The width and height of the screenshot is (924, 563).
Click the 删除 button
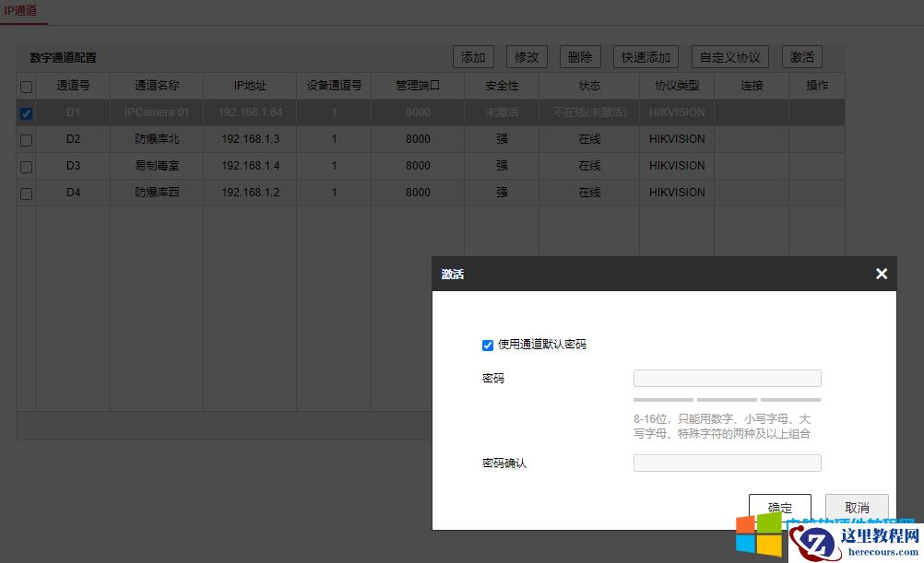point(579,56)
